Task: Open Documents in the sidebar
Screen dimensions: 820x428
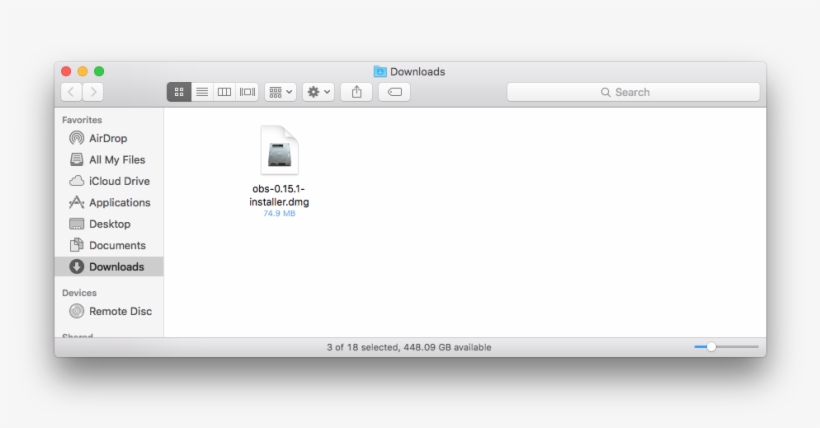Action: [x=109, y=245]
